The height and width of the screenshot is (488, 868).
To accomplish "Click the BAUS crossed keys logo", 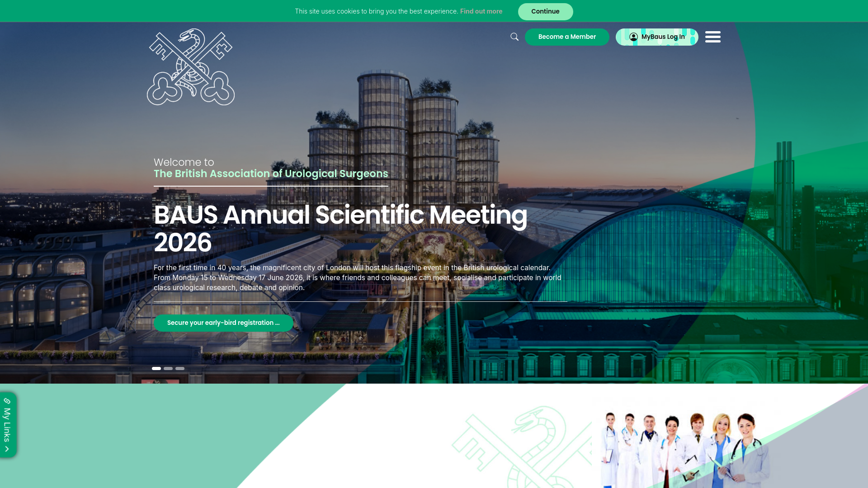I will [x=191, y=67].
